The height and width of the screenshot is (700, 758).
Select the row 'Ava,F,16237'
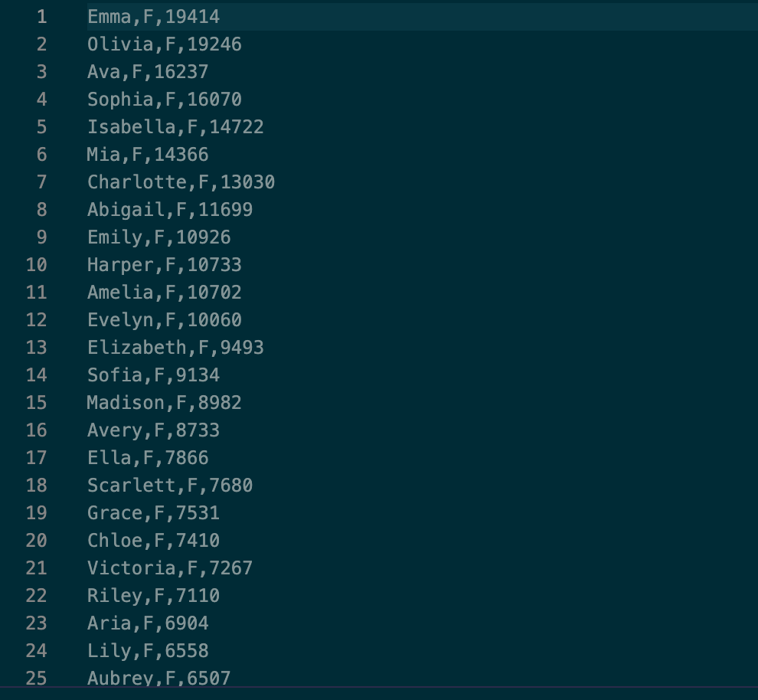148,72
